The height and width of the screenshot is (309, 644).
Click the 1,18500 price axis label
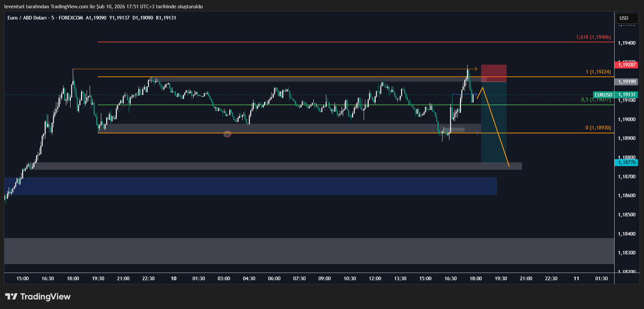click(x=627, y=215)
